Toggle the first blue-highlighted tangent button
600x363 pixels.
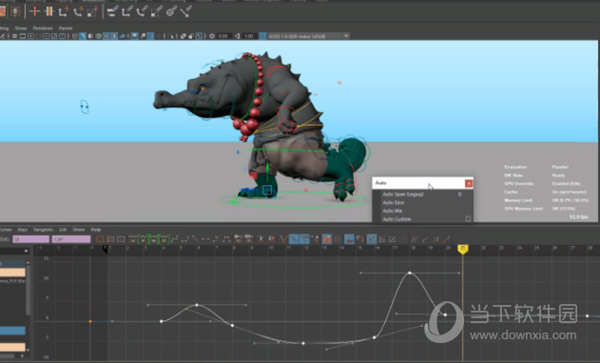click(x=293, y=239)
